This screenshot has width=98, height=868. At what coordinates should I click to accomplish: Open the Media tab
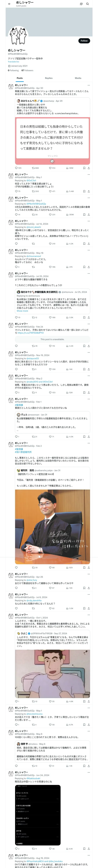tap(78, 78)
